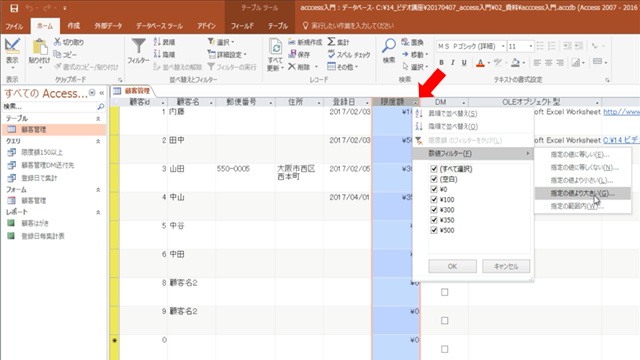Click the コピー copy icon
This screenshot has height=360, width=640.
coord(58,54)
